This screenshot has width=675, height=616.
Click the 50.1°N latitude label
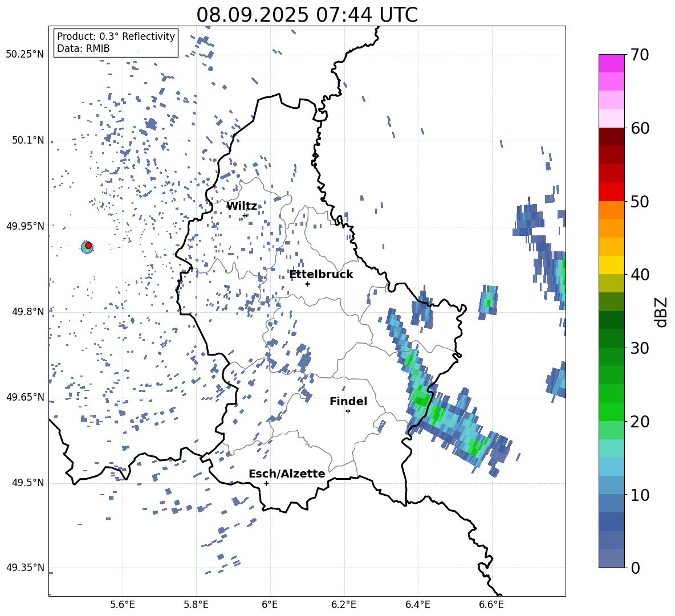[28, 140]
